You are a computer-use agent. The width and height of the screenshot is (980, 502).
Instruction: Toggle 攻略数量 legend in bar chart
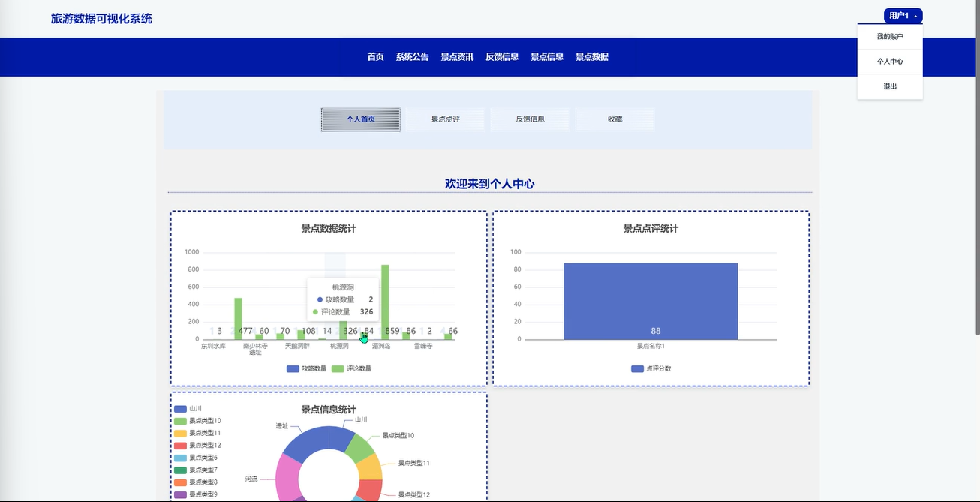point(306,368)
